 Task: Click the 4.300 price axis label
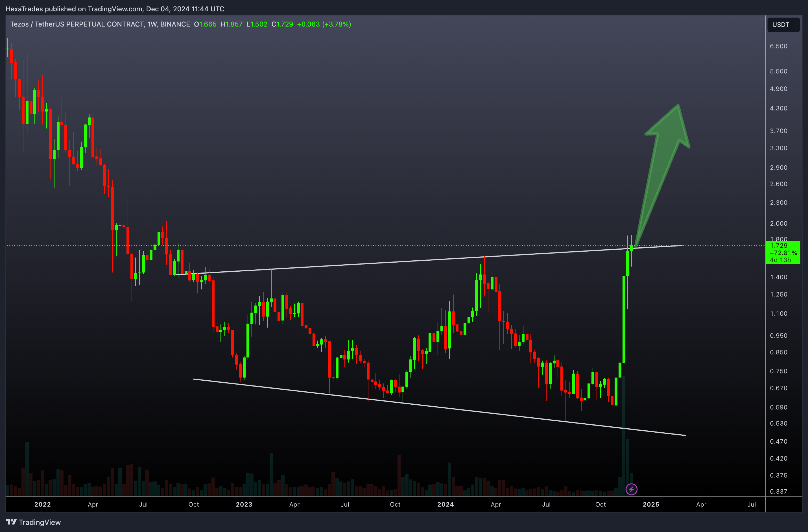(778, 108)
